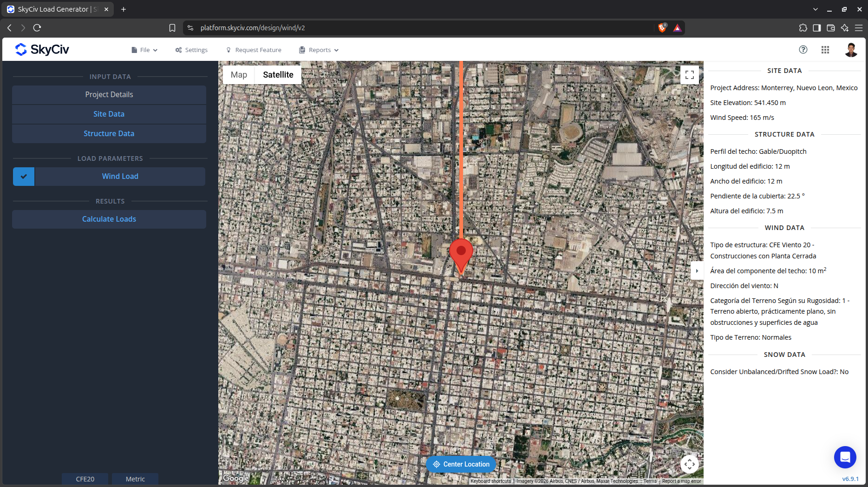Toggle fullscreen map view icon
Image resolution: width=868 pixels, height=487 pixels.
(x=690, y=74)
